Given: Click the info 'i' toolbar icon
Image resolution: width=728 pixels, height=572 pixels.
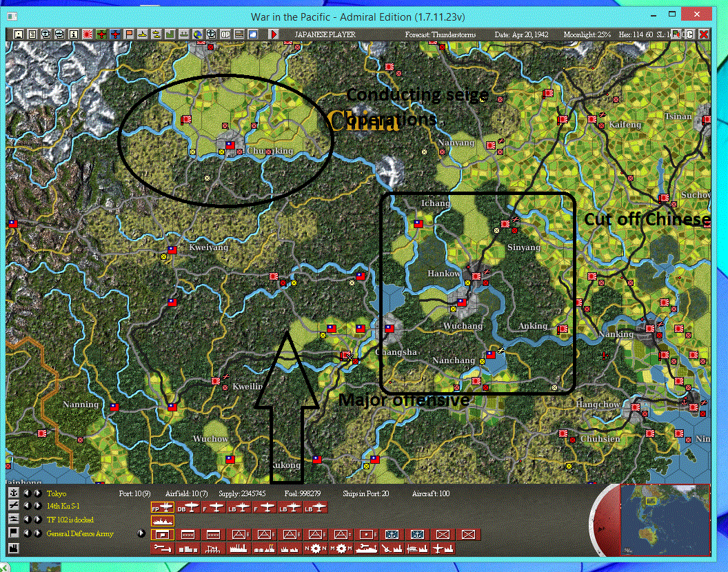Looking at the screenshot, I should 73,34.
